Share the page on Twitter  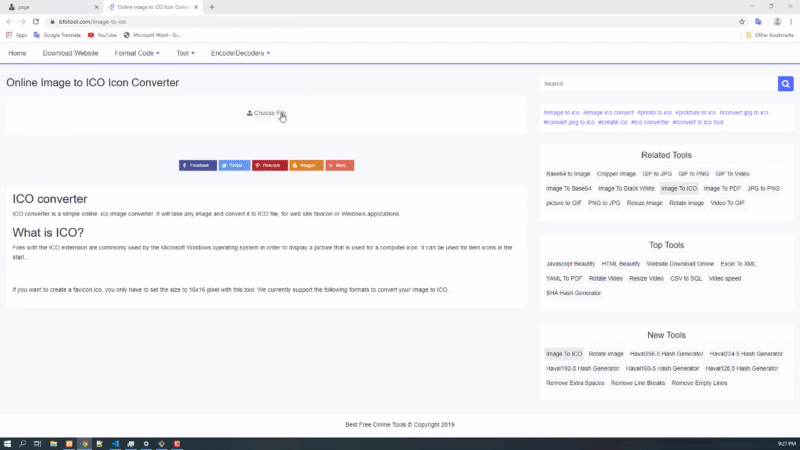234,165
